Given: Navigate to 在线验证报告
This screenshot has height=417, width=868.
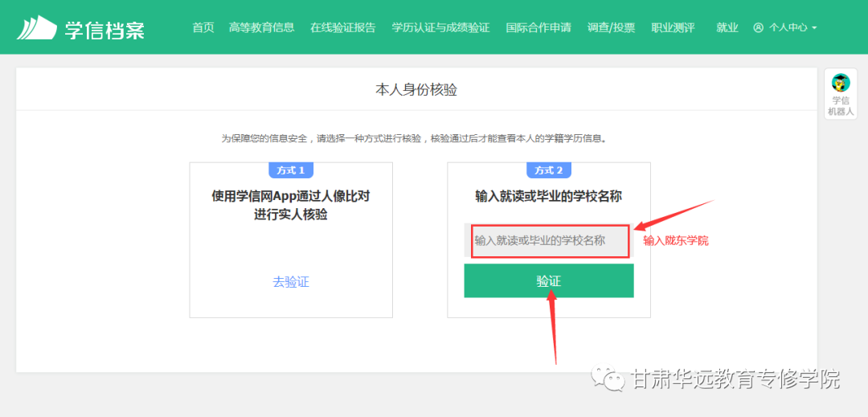Looking at the screenshot, I should tap(342, 27).
